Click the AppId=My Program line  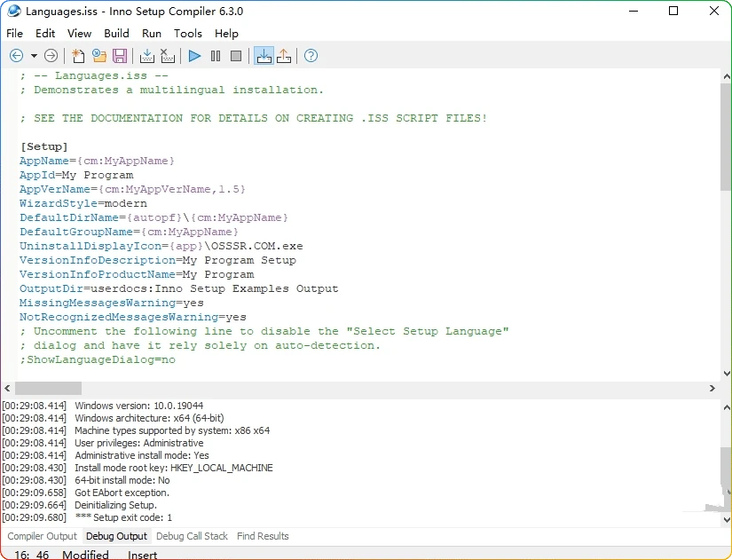(x=76, y=175)
